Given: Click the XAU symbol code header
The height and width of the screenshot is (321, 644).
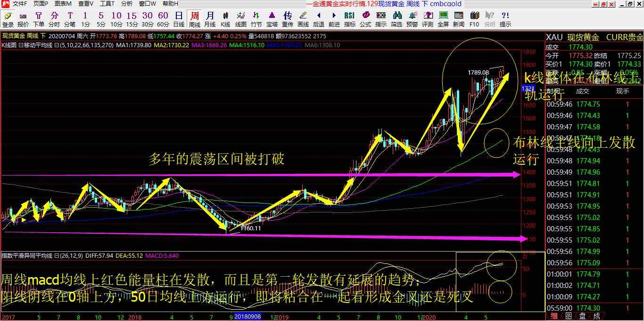Looking at the screenshot, I should click(x=554, y=37).
